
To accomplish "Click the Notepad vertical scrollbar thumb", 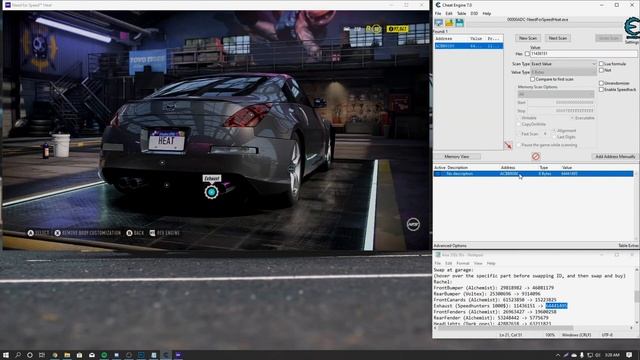I will [636, 296].
